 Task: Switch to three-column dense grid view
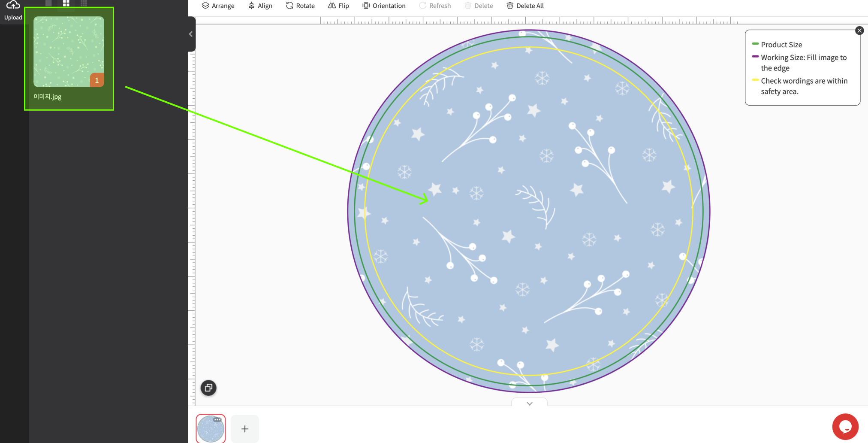click(x=84, y=3)
